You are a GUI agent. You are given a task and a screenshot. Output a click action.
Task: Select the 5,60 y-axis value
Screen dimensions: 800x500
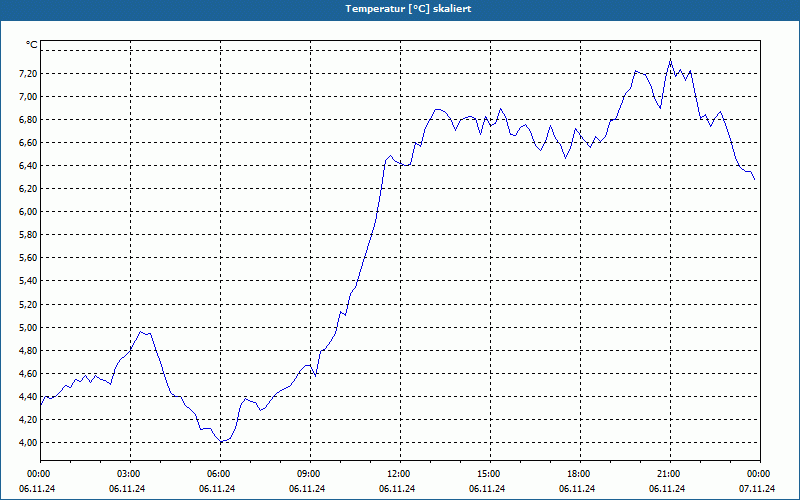coord(28,258)
